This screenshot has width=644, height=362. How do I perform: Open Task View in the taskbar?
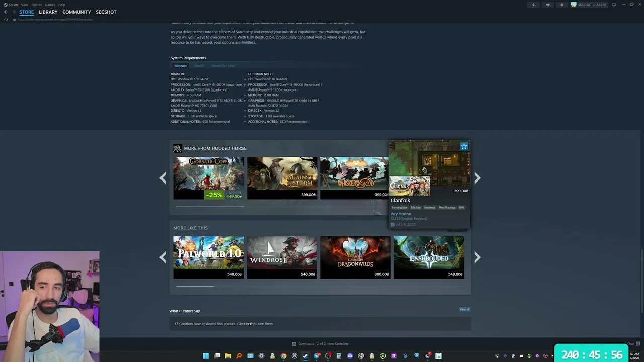pos(217,356)
